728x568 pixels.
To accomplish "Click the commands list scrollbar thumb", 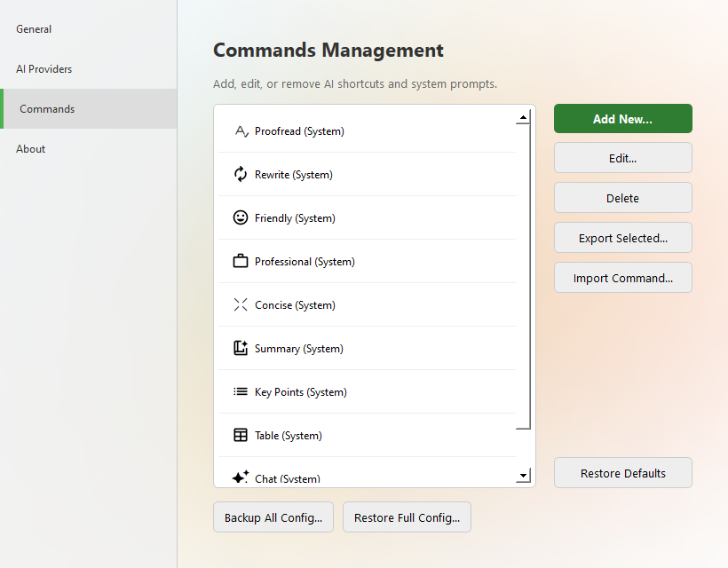I will coord(523,277).
